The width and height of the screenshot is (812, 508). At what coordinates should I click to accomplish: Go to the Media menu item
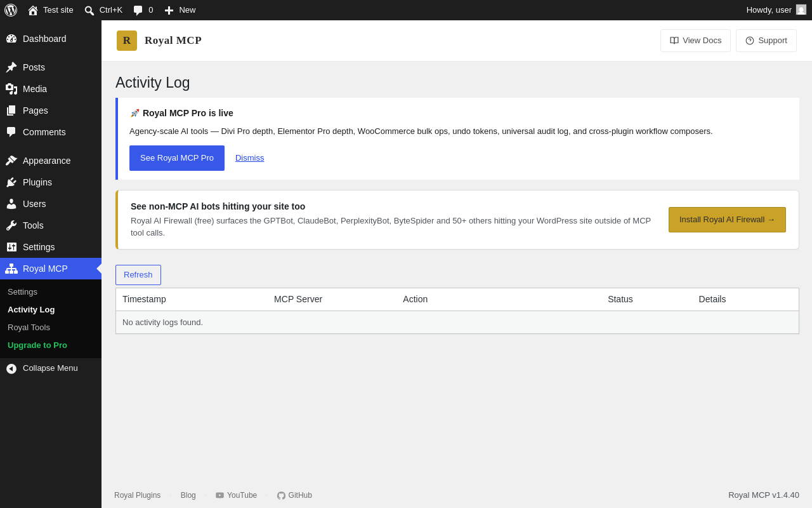tap(51, 89)
